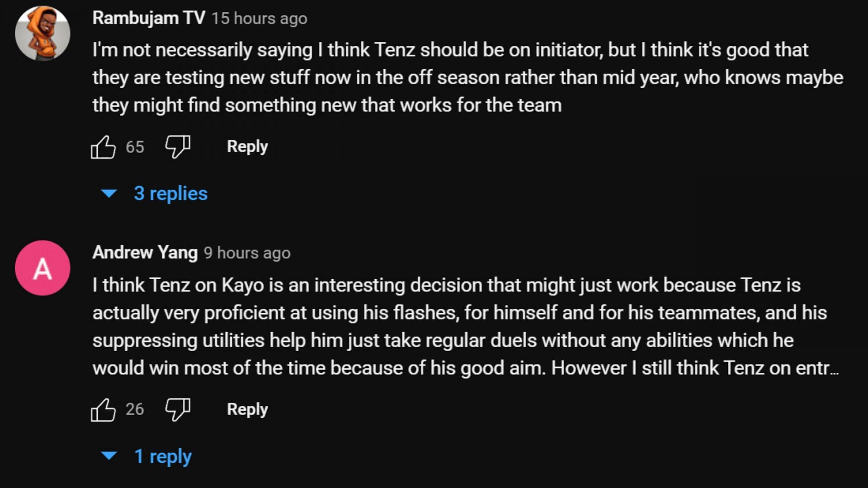
Task: Open Rambujam TV channel name link
Action: pyautogui.click(x=149, y=18)
